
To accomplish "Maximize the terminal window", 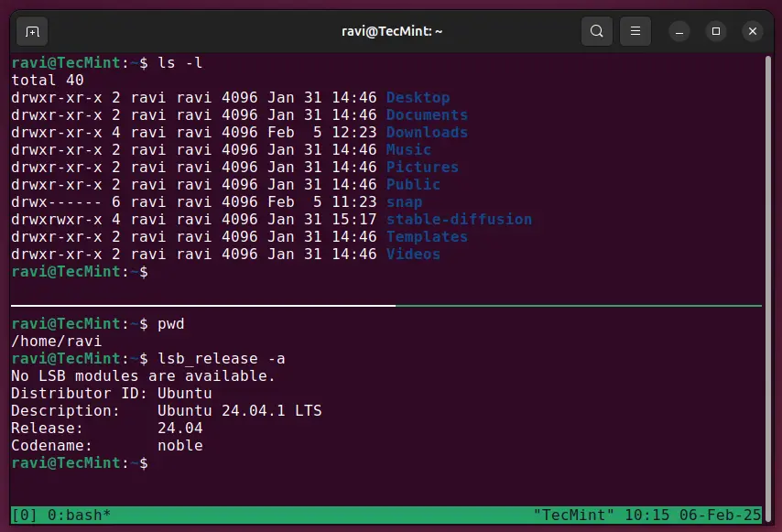I will 716,31.
